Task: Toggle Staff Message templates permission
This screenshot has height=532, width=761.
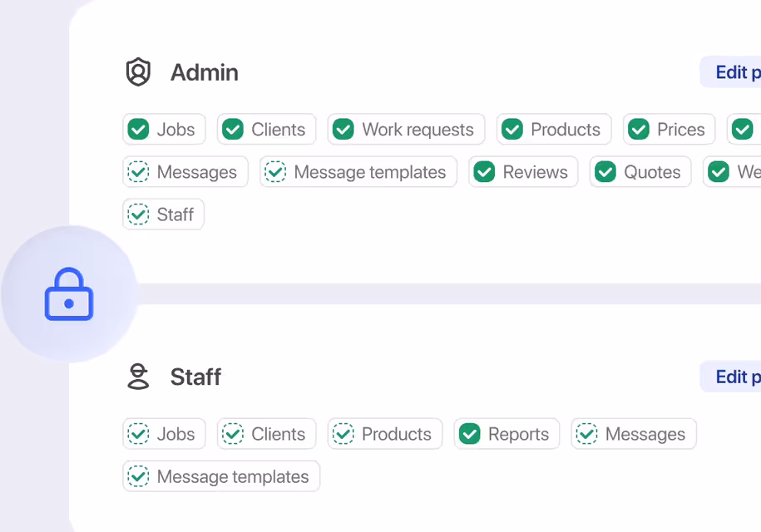Action: pyautogui.click(x=221, y=476)
